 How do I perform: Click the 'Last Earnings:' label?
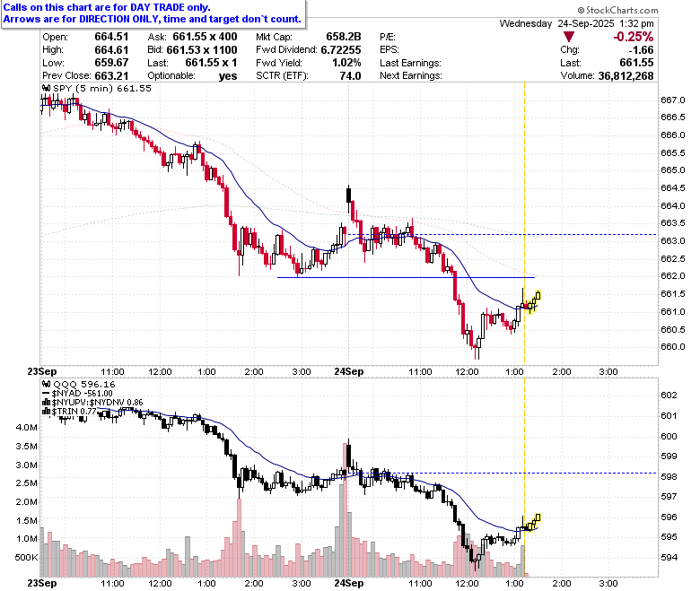click(x=410, y=63)
